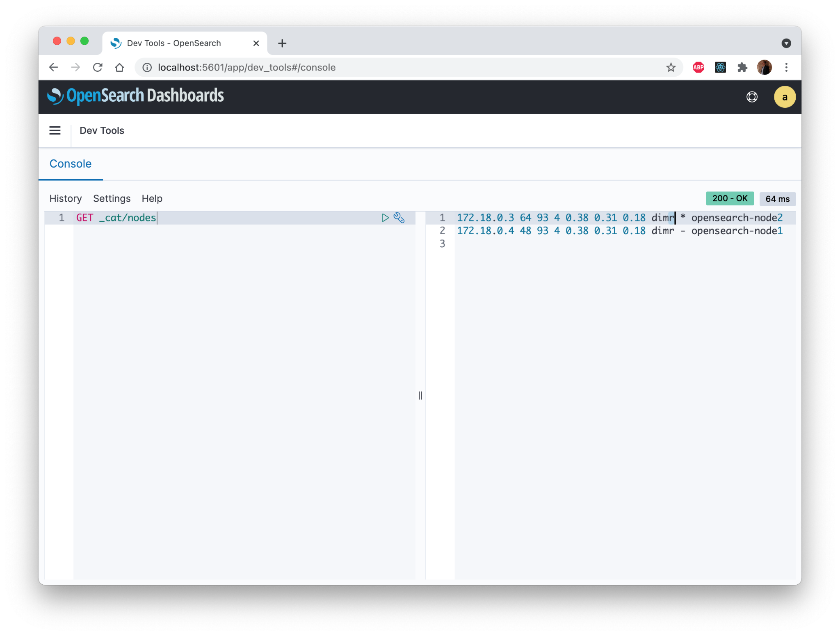Grab the editor pane resize handle
Image resolution: width=840 pixels, height=636 pixels.
[420, 395]
